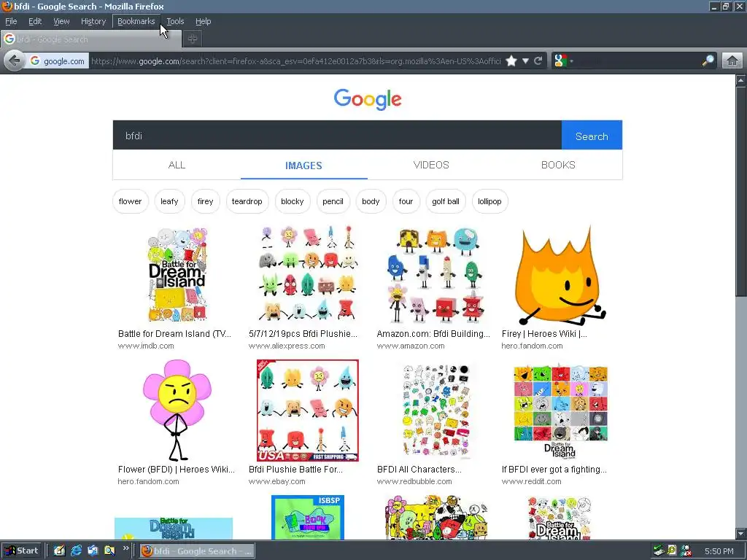747x560 pixels.
Task: Click the blue Search button
Action: coord(592,135)
